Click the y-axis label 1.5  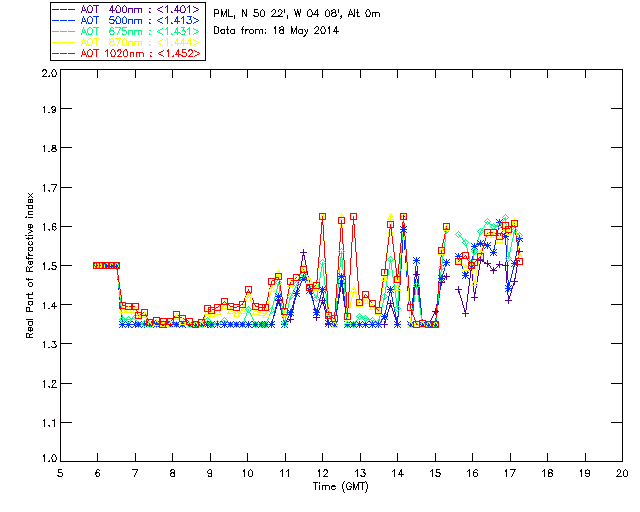pyautogui.click(x=49, y=266)
